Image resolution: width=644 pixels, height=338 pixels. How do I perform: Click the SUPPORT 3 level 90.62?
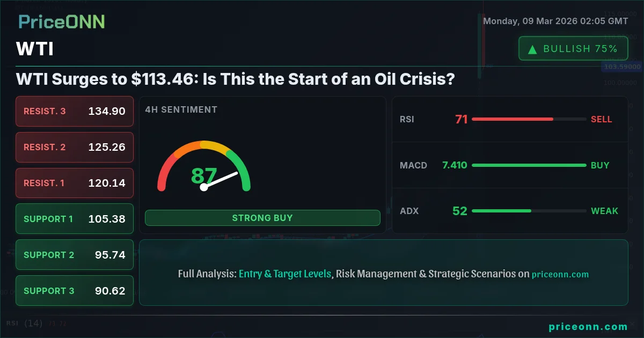coord(75,291)
